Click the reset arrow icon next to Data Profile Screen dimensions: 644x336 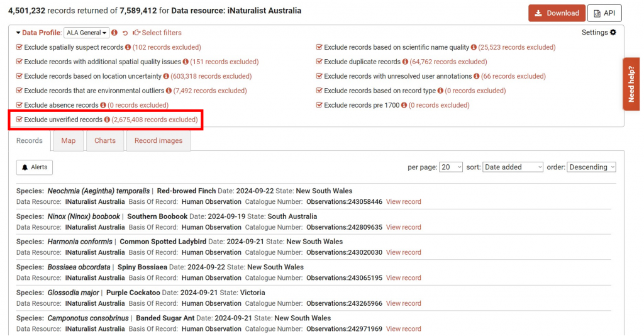tap(125, 33)
